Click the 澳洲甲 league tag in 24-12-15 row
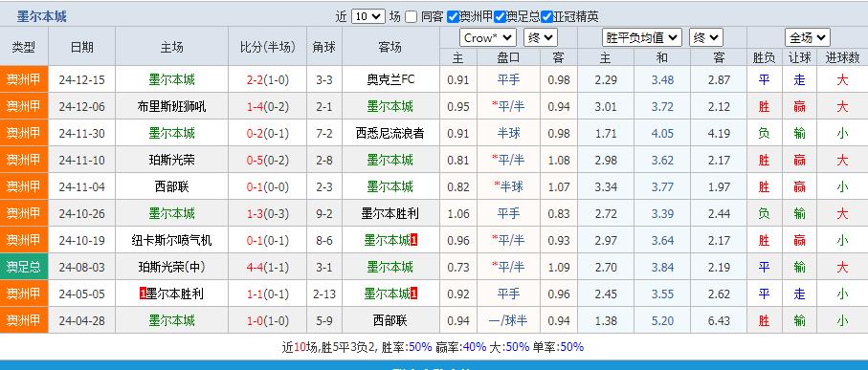The image size is (868, 370). [24, 79]
